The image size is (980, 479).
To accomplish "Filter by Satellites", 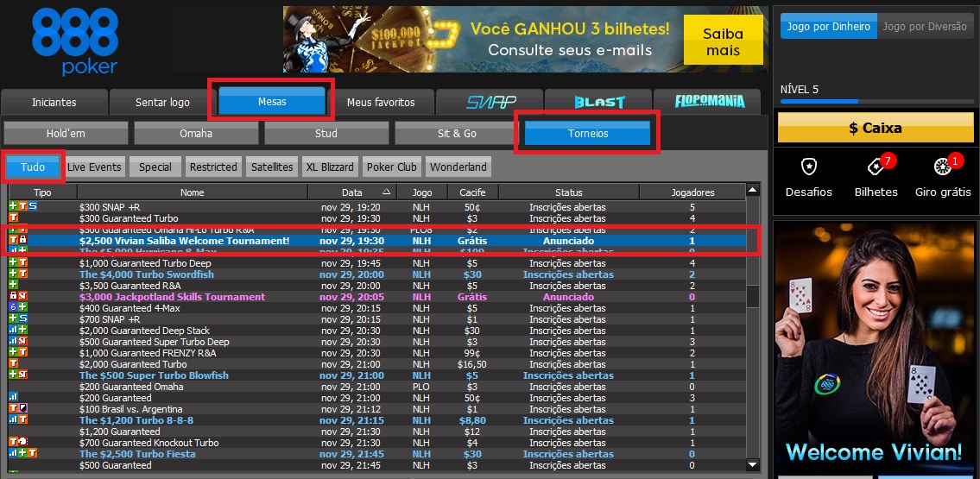I will [x=272, y=167].
